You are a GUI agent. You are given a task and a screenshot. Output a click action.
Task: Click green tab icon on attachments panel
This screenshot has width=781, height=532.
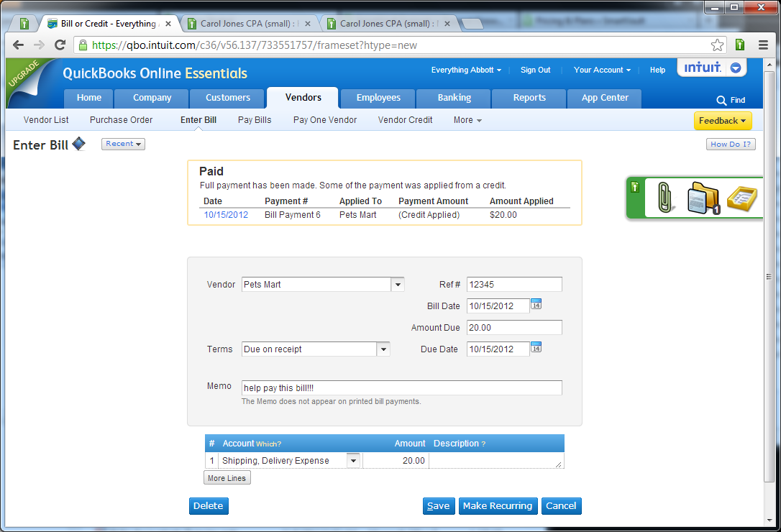tap(634, 187)
